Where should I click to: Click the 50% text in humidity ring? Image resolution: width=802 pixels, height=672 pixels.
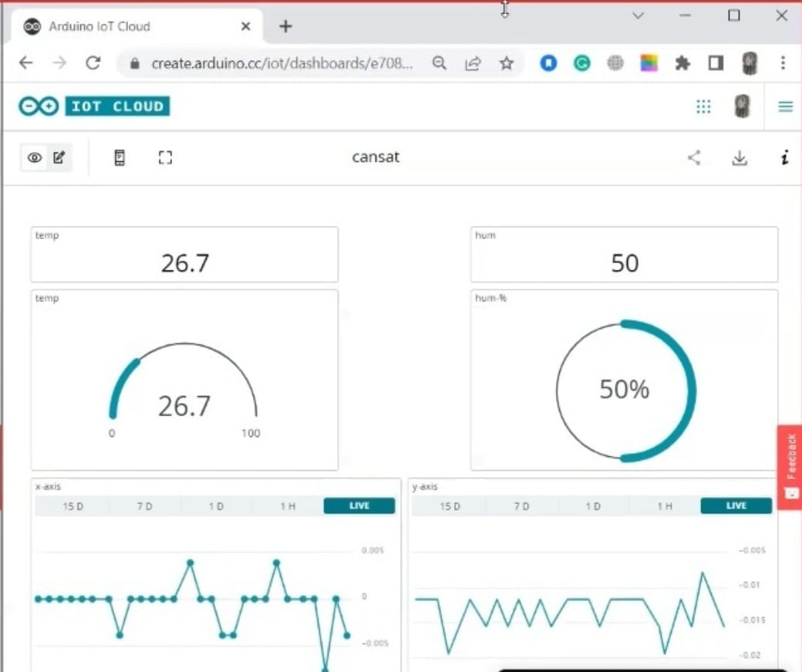pos(624,389)
